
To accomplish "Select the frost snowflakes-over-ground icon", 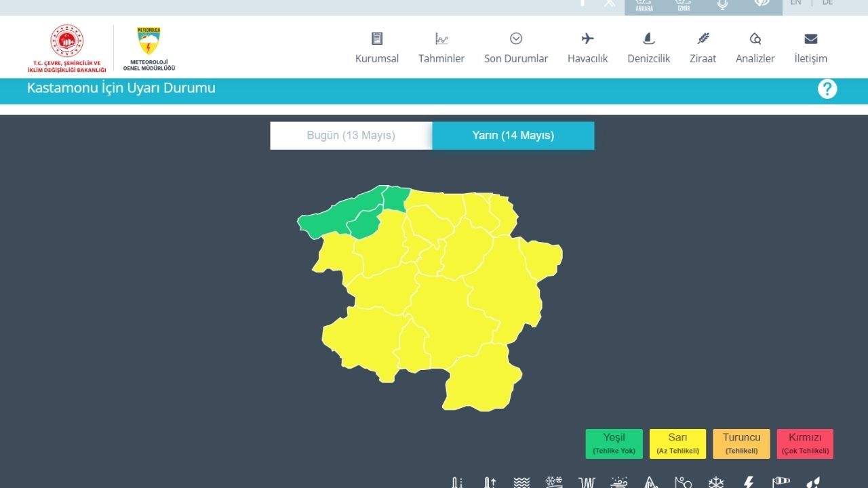I will [x=554, y=483].
